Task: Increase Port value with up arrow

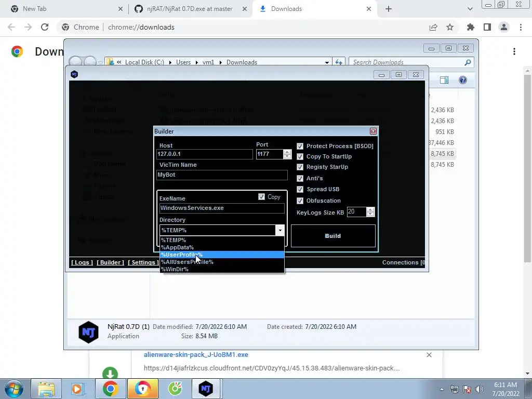Action: pyautogui.click(x=287, y=152)
